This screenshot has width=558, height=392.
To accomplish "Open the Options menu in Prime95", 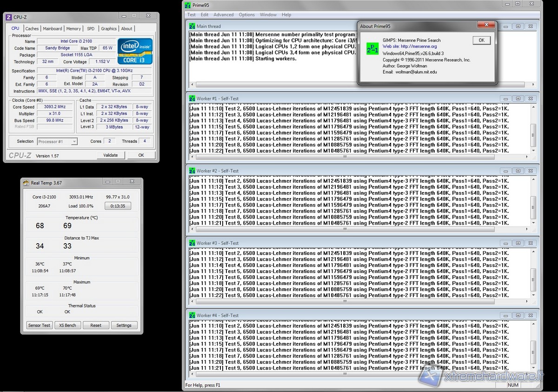I will pyautogui.click(x=246, y=14).
